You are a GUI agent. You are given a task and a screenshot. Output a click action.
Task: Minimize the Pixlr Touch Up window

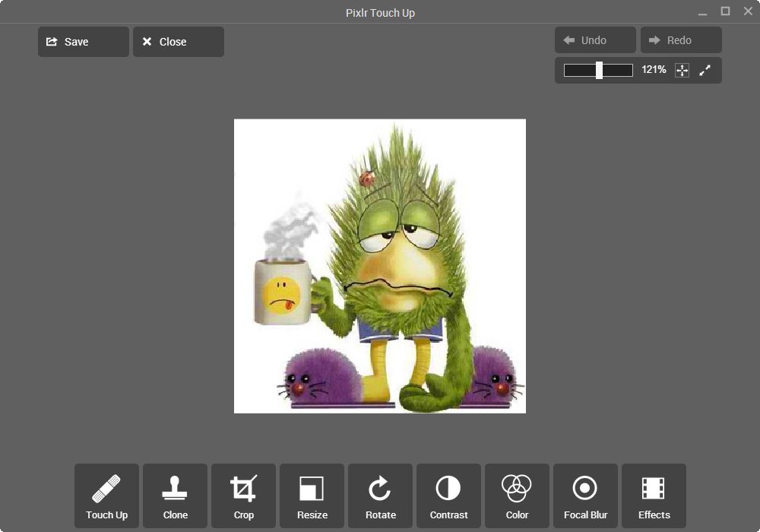point(702,11)
